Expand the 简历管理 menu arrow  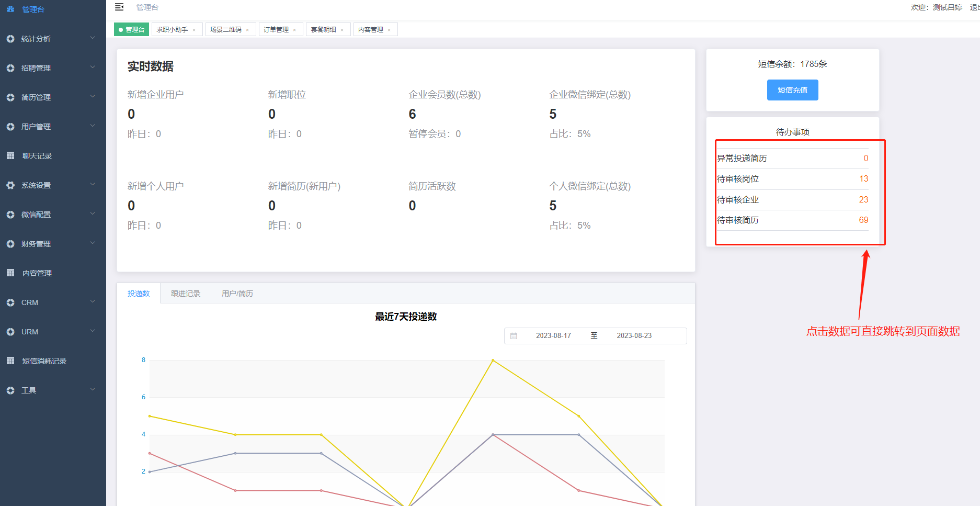[93, 96]
